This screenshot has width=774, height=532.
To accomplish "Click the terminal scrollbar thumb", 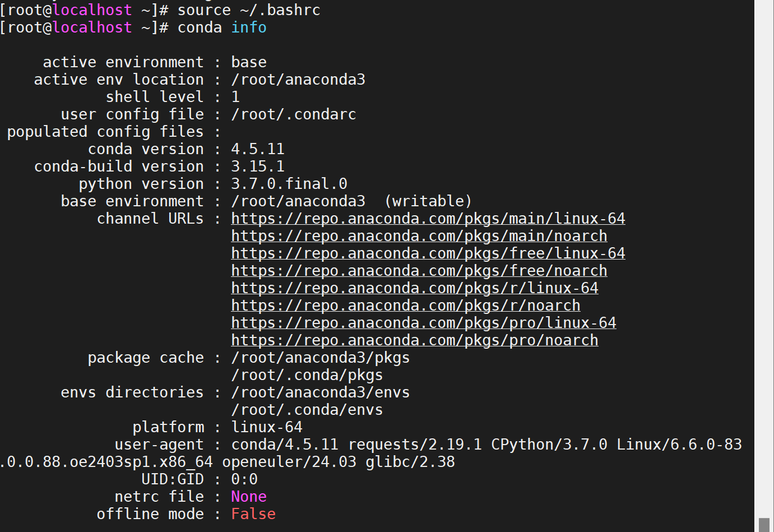I will click(764, 525).
